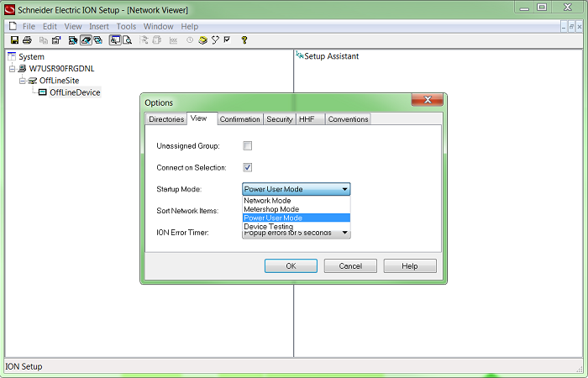Click the computer icon beside W7USR90FRGDNL
Screen dimensions: 588x378
[23, 69]
